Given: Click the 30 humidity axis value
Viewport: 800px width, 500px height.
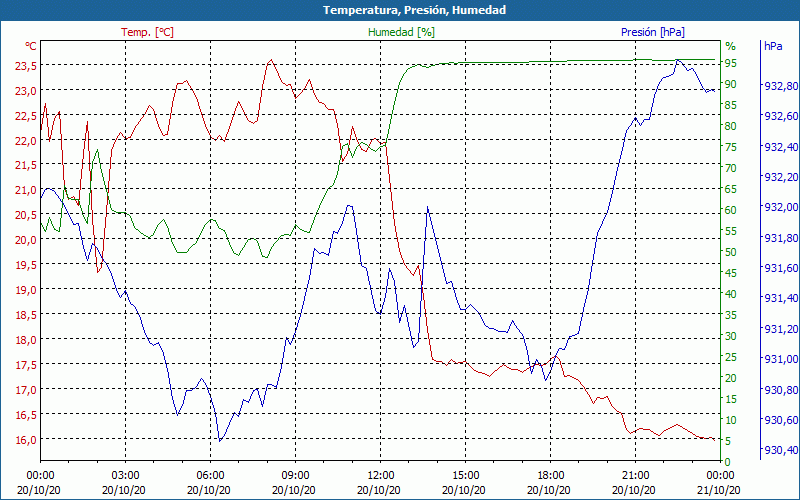Looking at the screenshot, I should tap(731, 336).
